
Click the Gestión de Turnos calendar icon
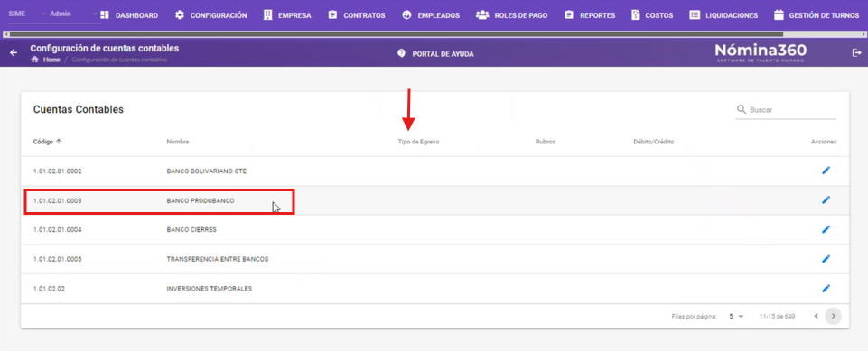[x=779, y=15]
